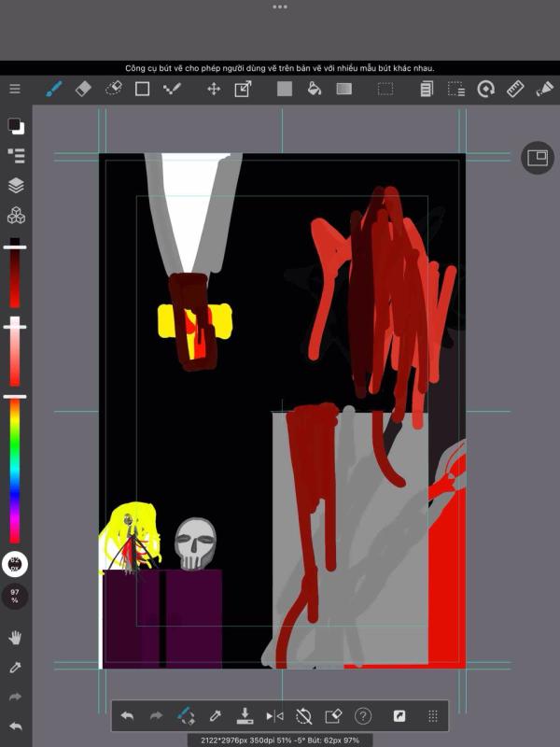Open the materials cube panel
This screenshot has width=560, height=747.
[x=16, y=216]
